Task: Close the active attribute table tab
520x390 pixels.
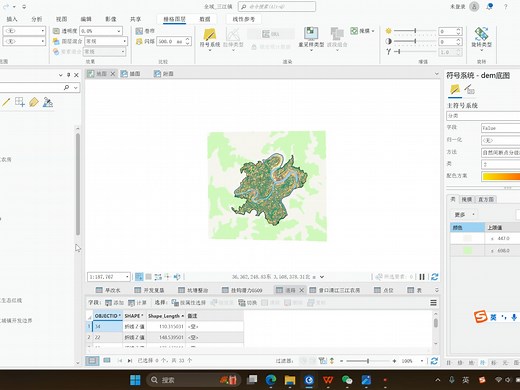Action: coord(301,290)
